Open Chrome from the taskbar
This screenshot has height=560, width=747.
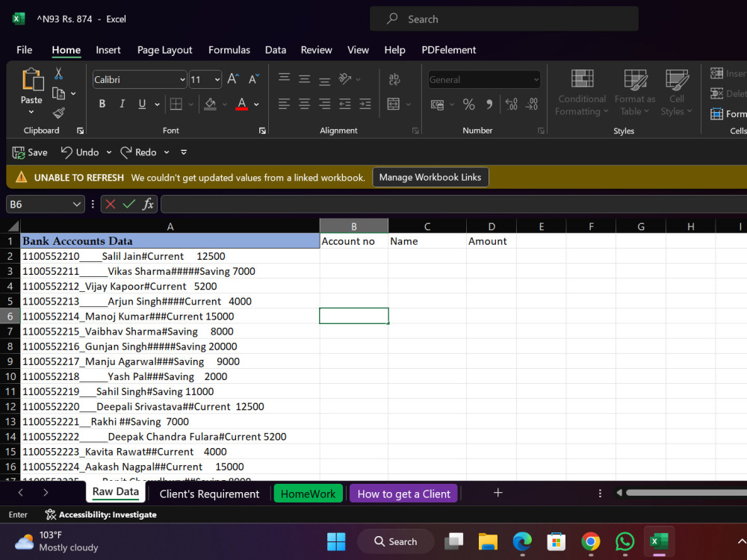pos(591,541)
